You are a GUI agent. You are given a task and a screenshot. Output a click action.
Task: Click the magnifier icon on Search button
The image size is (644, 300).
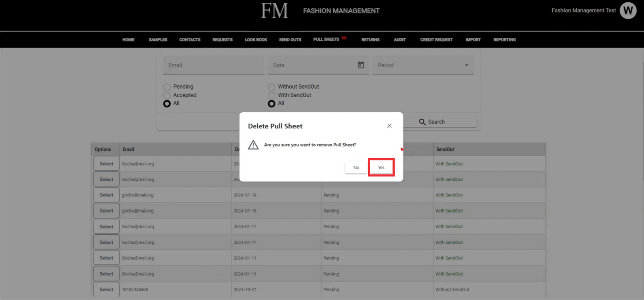tap(422, 122)
